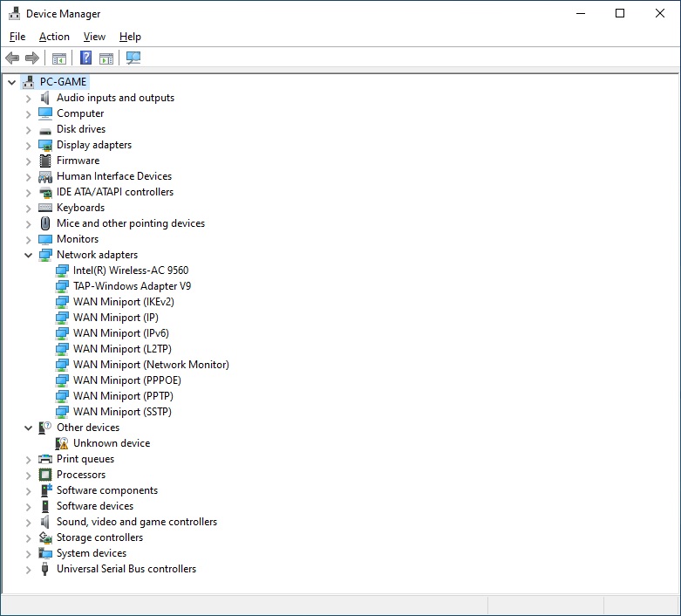Click the Processors icon
Image resolution: width=681 pixels, height=616 pixels.
(45, 475)
